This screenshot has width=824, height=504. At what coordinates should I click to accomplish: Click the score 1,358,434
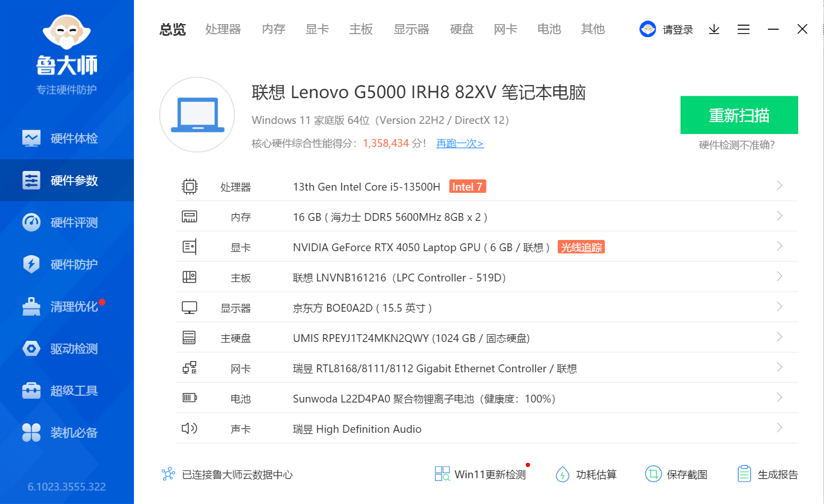tap(386, 144)
